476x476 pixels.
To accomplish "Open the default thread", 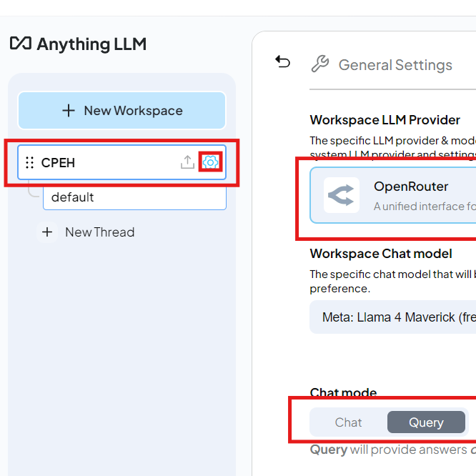I will (x=134, y=197).
